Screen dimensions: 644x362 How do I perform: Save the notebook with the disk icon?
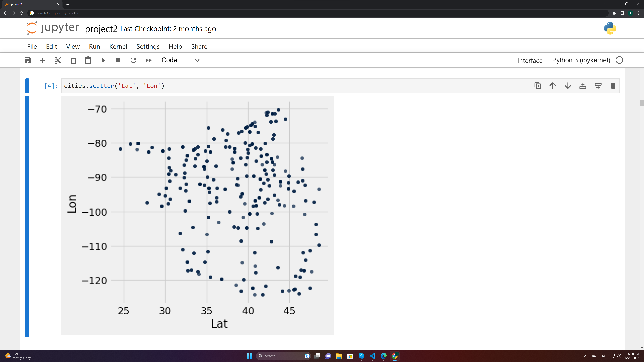(x=28, y=60)
